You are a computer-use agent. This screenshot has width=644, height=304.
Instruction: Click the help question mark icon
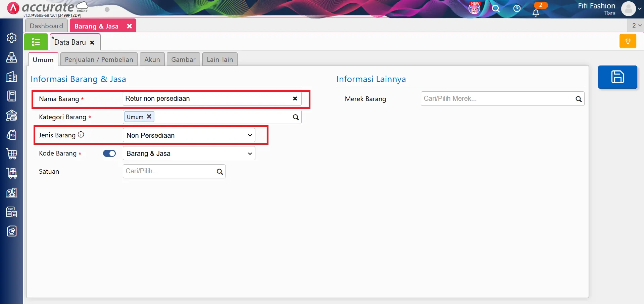click(517, 8)
